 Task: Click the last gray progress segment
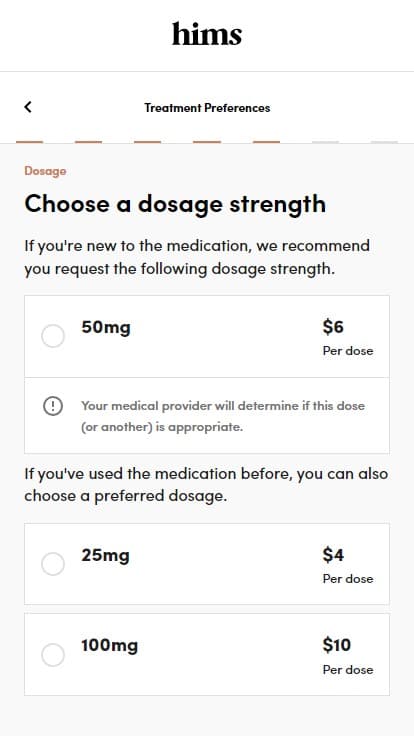384,142
